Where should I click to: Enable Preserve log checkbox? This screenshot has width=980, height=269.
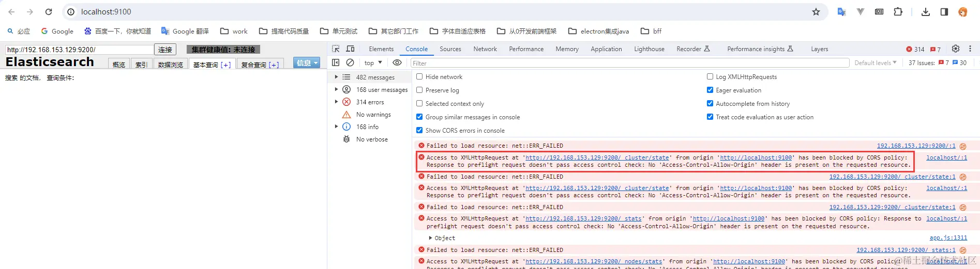click(419, 90)
